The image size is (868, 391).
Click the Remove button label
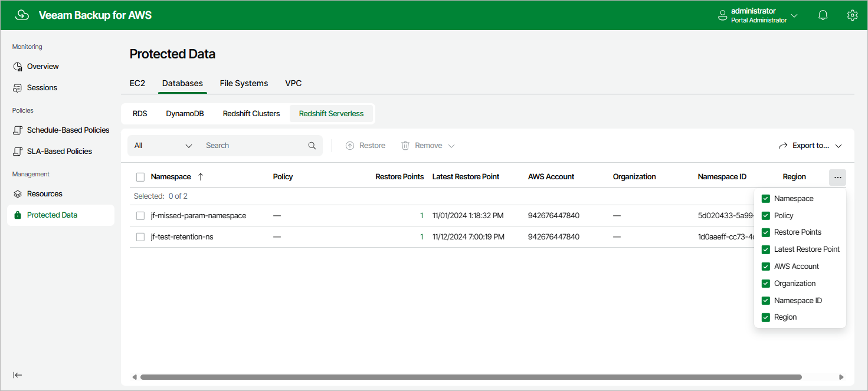tap(428, 146)
